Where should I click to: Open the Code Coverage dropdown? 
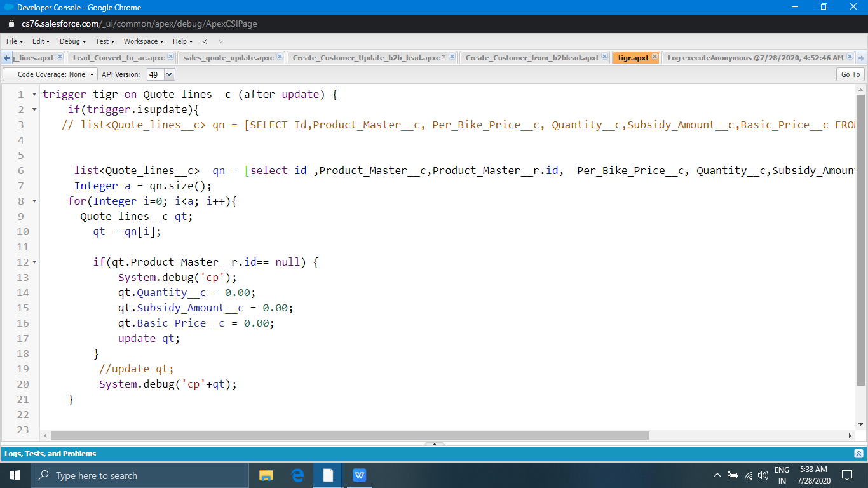50,74
